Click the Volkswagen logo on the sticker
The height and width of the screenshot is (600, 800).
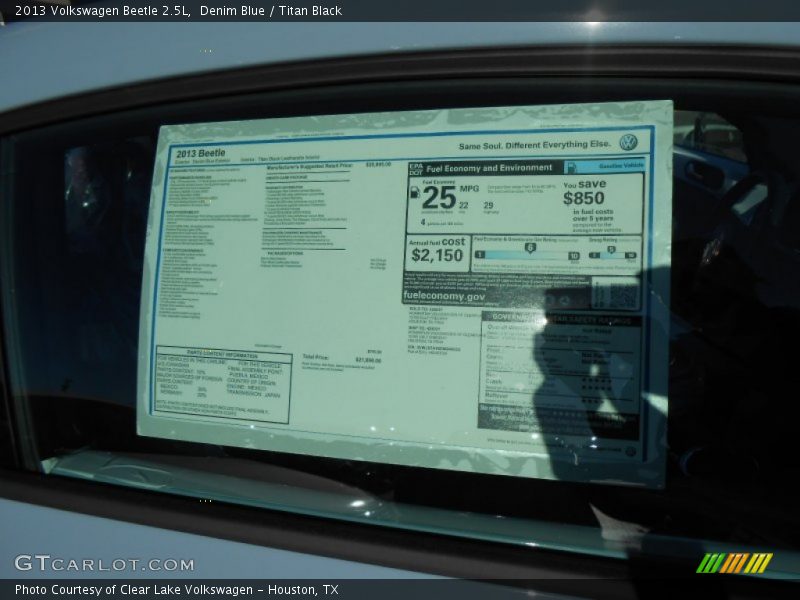point(628,143)
